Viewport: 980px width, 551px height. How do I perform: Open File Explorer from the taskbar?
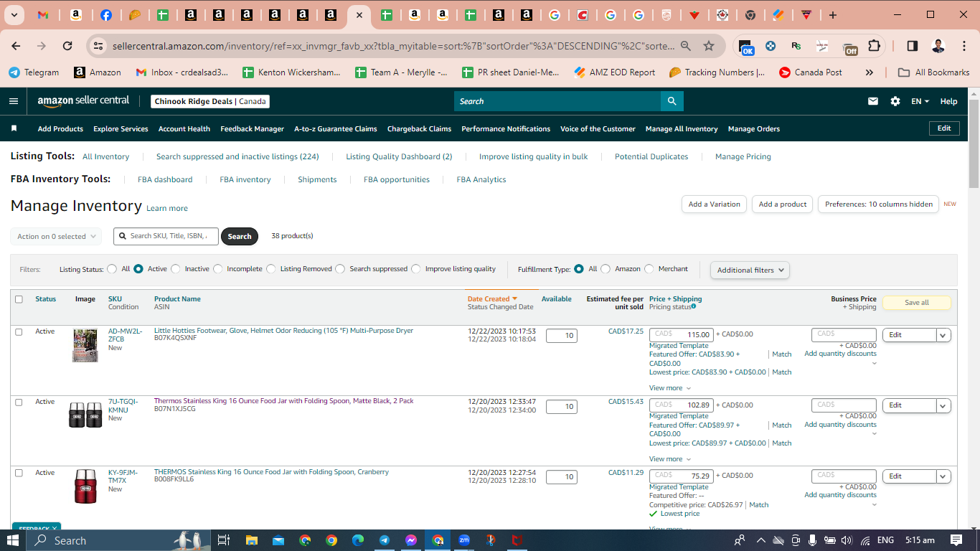[x=252, y=540]
